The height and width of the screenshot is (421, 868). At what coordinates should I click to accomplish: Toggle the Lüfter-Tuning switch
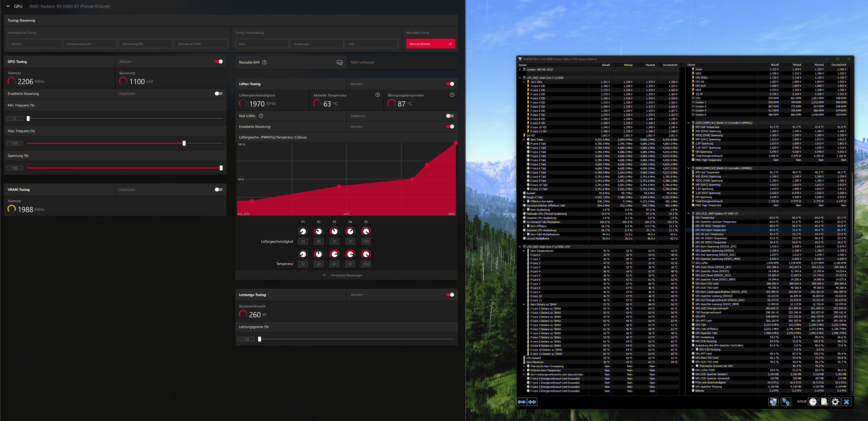point(450,84)
